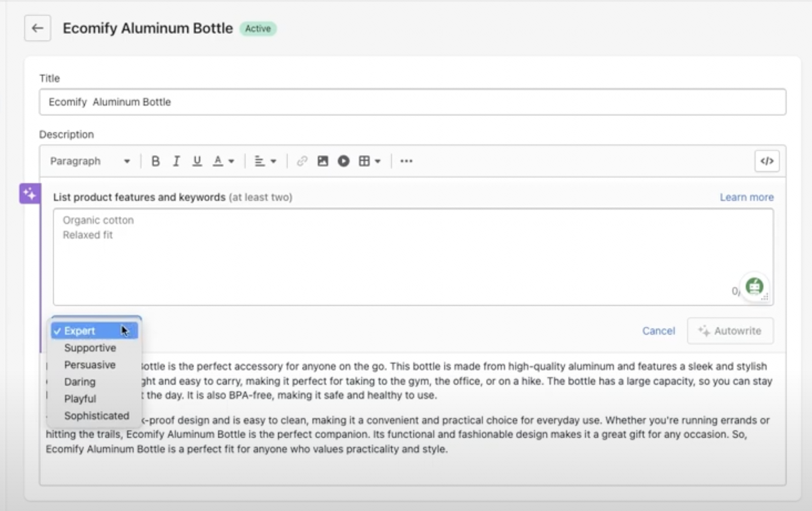Open the Learn more link
812x511 pixels.
(746, 197)
